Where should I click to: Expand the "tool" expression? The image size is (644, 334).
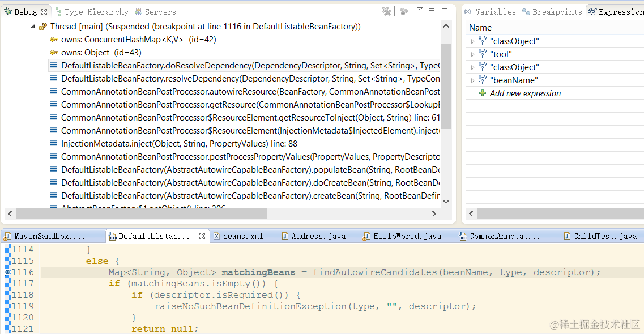[472, 54]
